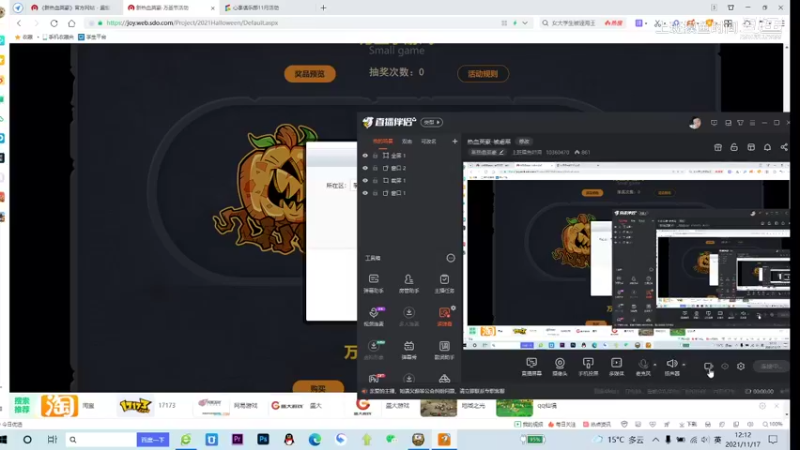Open the download tool in middle toolbox column

point(409,316)
